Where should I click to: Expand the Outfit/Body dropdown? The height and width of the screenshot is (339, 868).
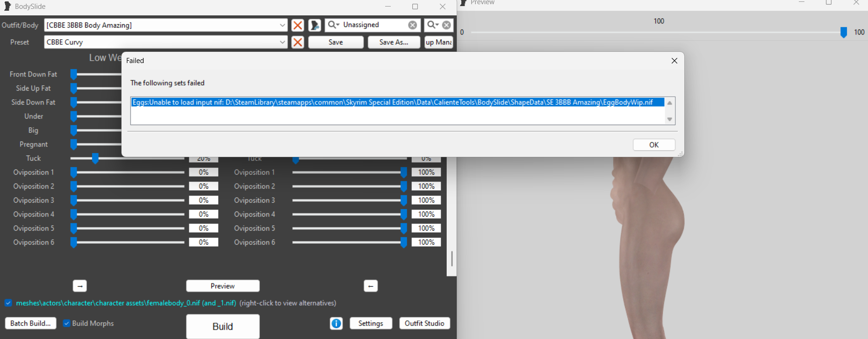coord(282,25)
